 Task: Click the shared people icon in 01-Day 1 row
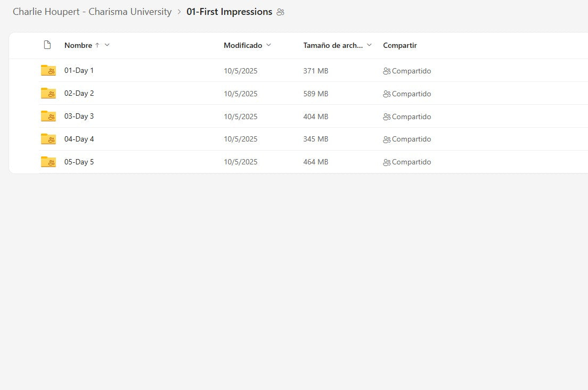(387, 71)
